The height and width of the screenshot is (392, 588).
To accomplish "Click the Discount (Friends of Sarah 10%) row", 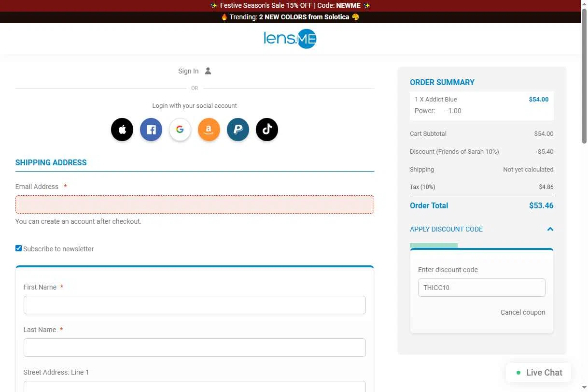I will (x=482, y=151).
